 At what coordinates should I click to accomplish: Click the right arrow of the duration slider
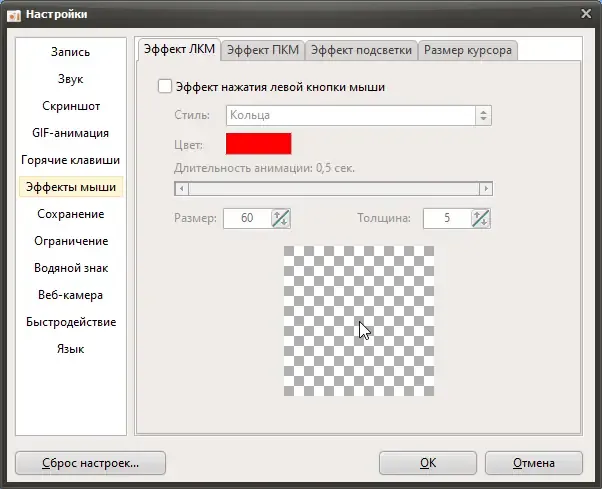tap(486, 188)
